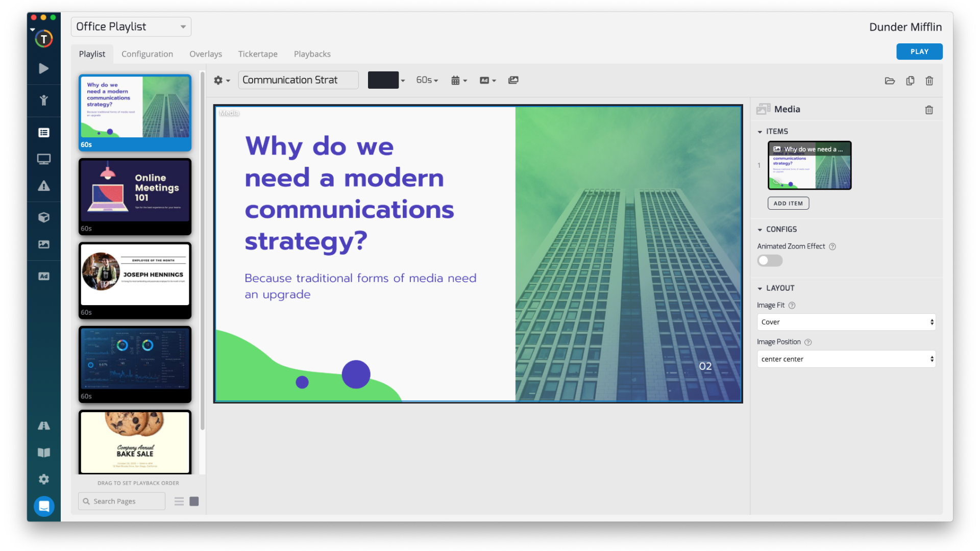Switch to the Tickertape tab
The width and height of the screenshot is (980, 551).
[x=258, y=54]
